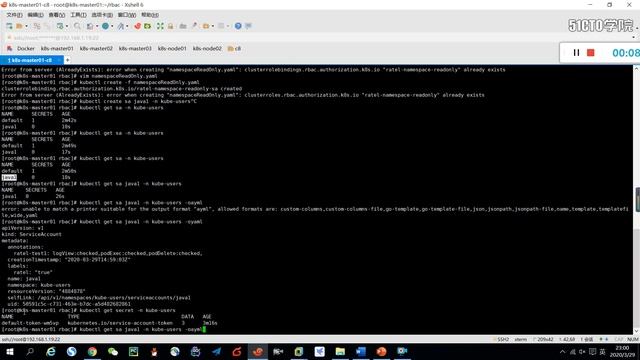This screenshot has height=360, width=640.
Task: Click the volume icon in system tray
Action: click(582, 352)
